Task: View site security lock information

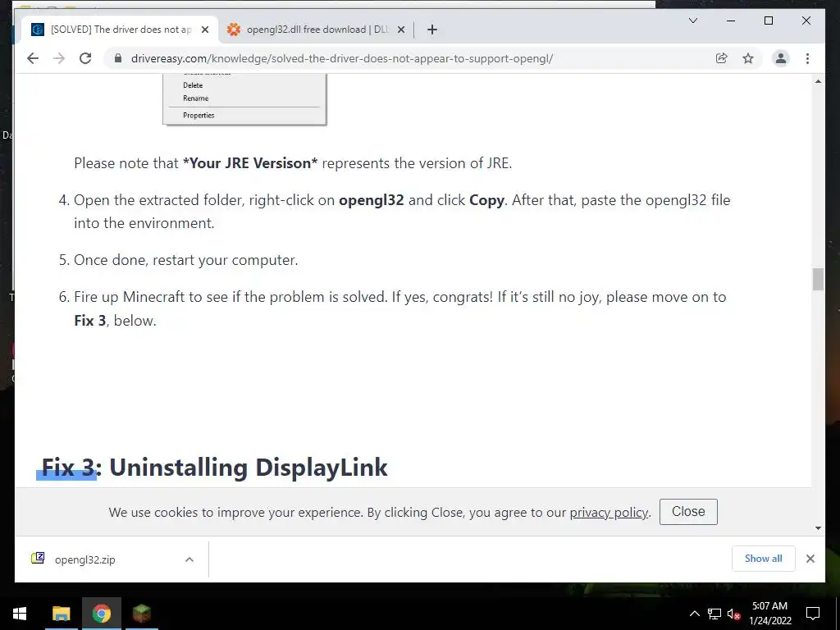Action: pos(118,58)
